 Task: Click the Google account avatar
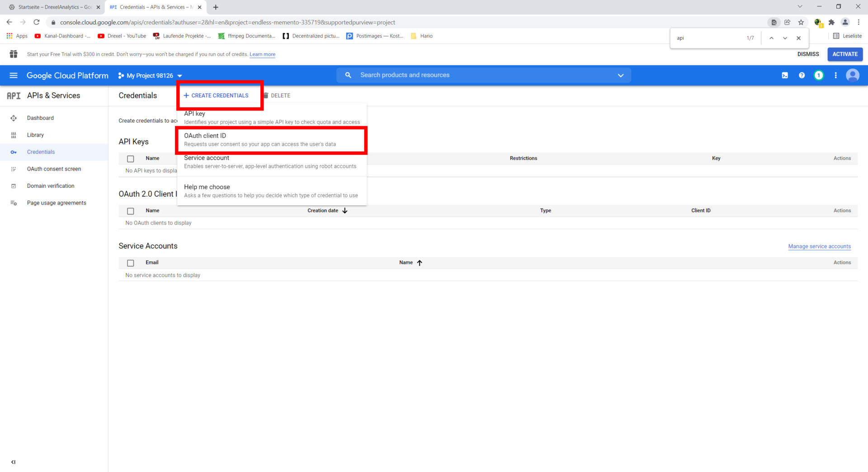[853, 75]
